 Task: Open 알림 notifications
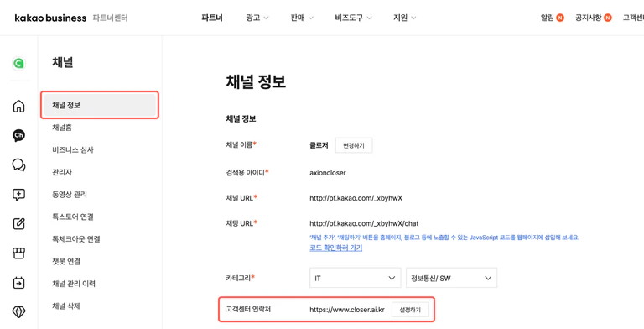(547, 18)
